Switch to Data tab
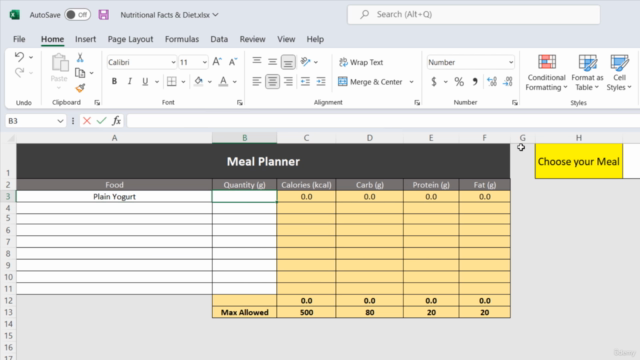This screenshot has height=360, width=640. click(219, 39)
